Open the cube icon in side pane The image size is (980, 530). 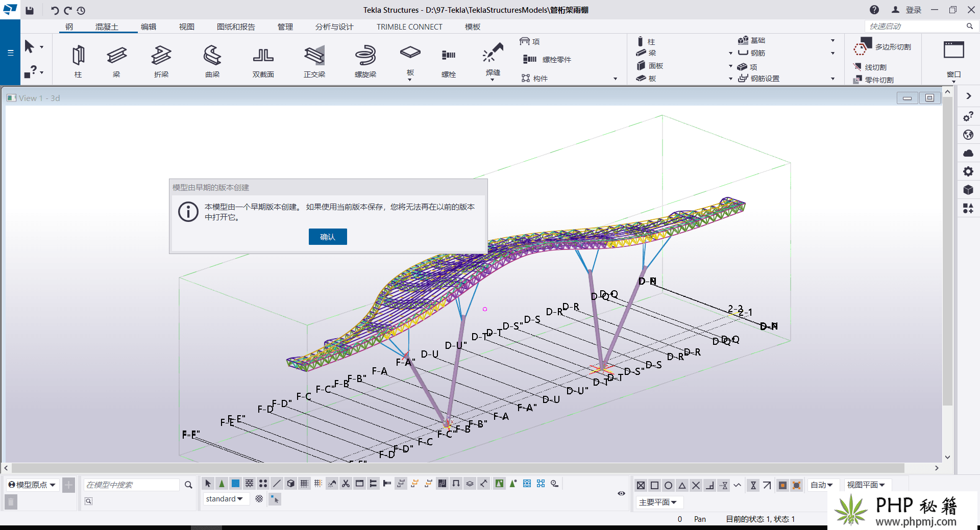click(968, 190)
